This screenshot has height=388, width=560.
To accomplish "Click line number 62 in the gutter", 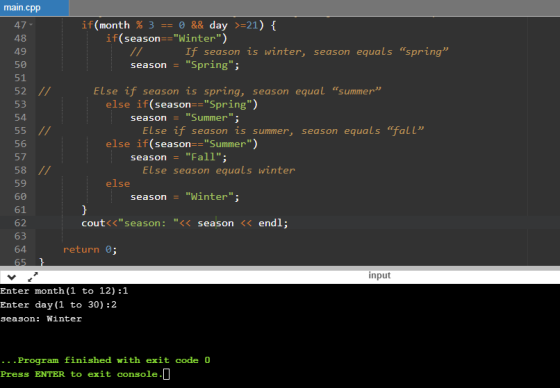I will 20,223.
